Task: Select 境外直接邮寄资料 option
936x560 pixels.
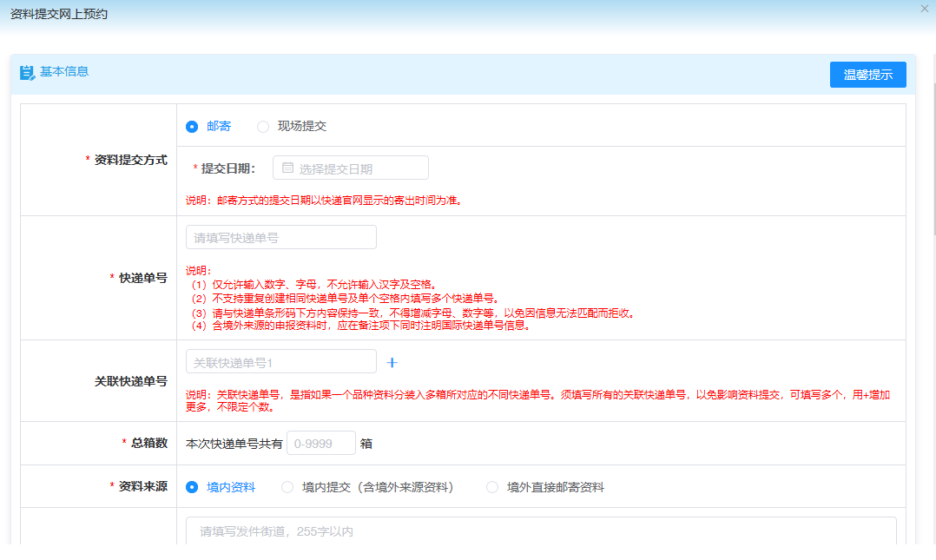Action: coord(491,486)
